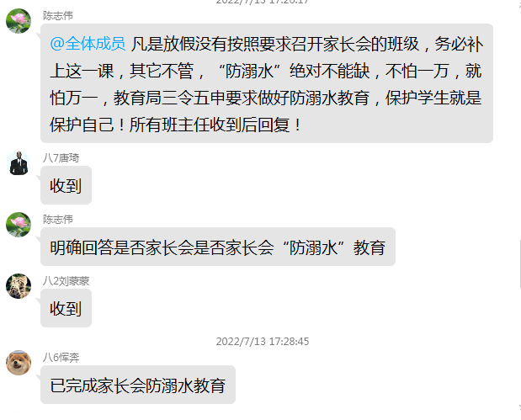Select the long 防溺水 announcement message bubble
521x420 pixels.
click(267, 83)
